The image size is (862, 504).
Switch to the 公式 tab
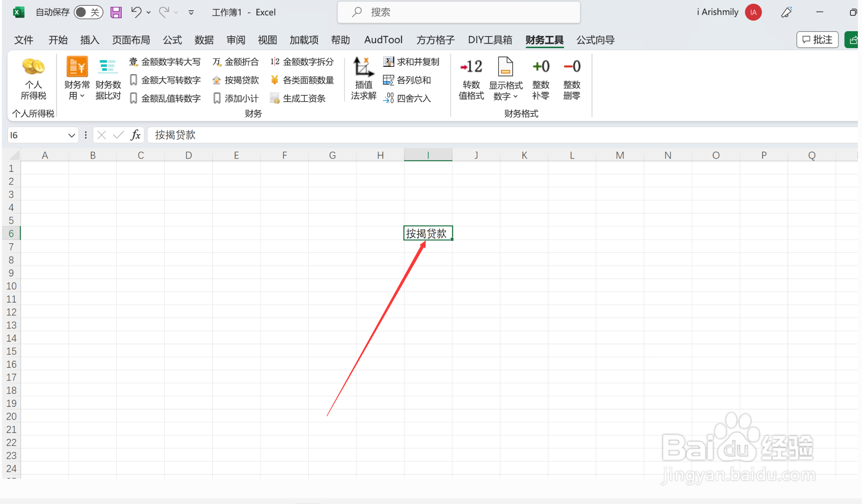click(172, 40)
